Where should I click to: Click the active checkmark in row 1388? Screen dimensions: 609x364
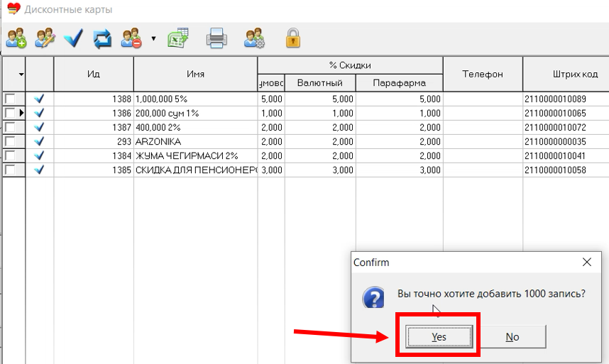[39, 99]
